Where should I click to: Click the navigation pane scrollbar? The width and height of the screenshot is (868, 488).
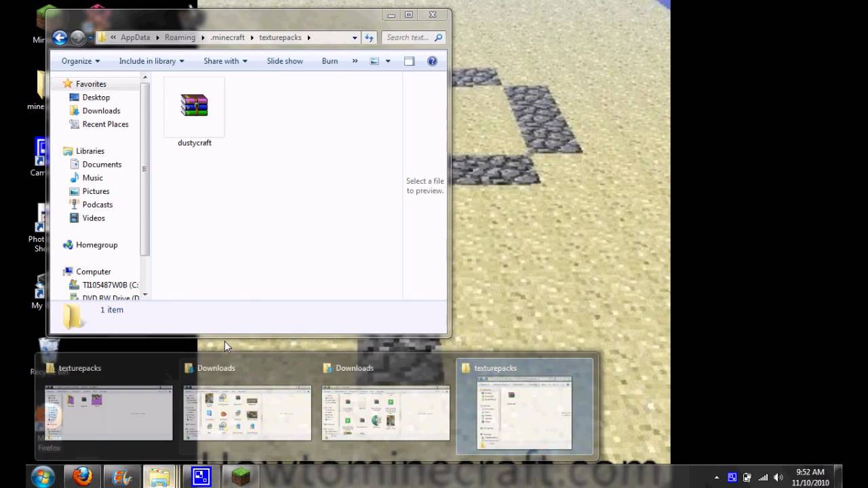pyautogui.click(x=144, y=169)
